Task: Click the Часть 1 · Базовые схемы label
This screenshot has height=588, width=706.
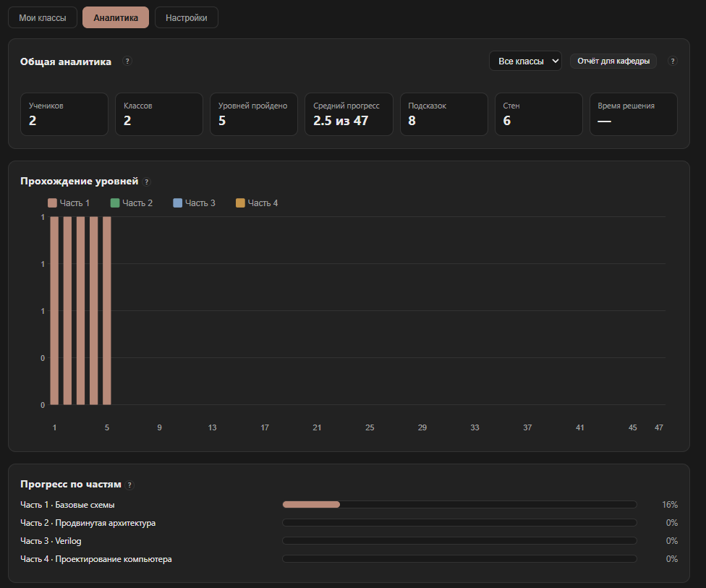Action: [67, 505]
